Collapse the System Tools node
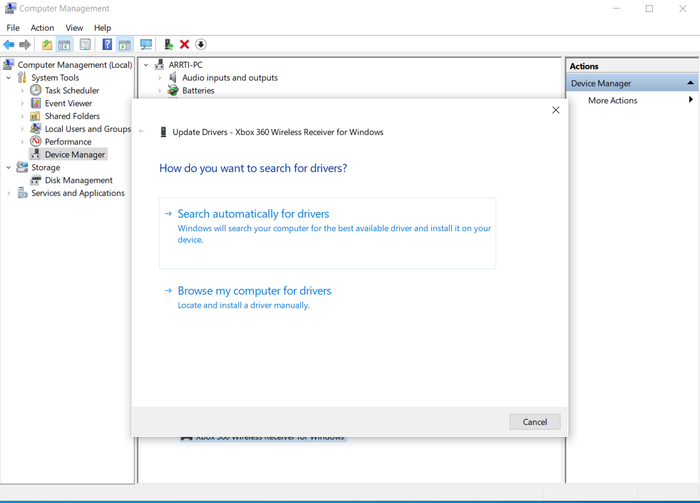 (x=8, y=78)
